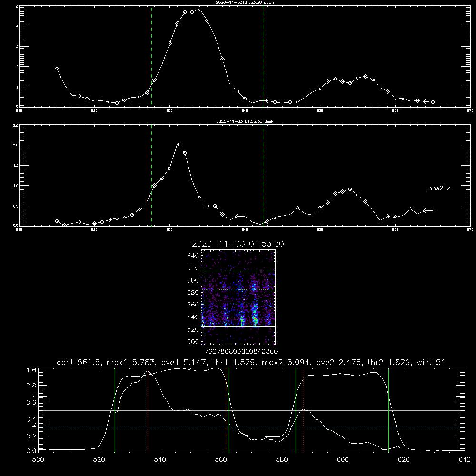Screen dimensions: 476x476
Task: Click the bottom plot x-axis tick '560'
Action: (x=221, y=460)
